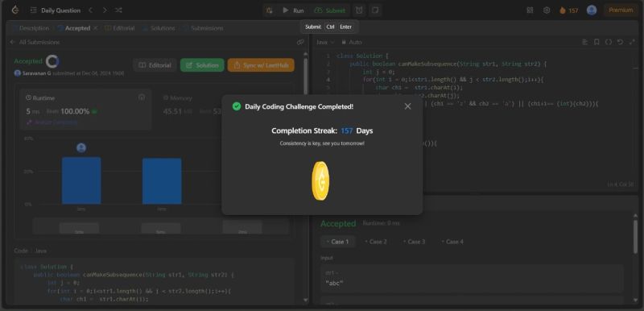This screenshot has height=311, width=644.
Task: Click the bookmark icon in editor toolbar
Action: click(597, 42)
